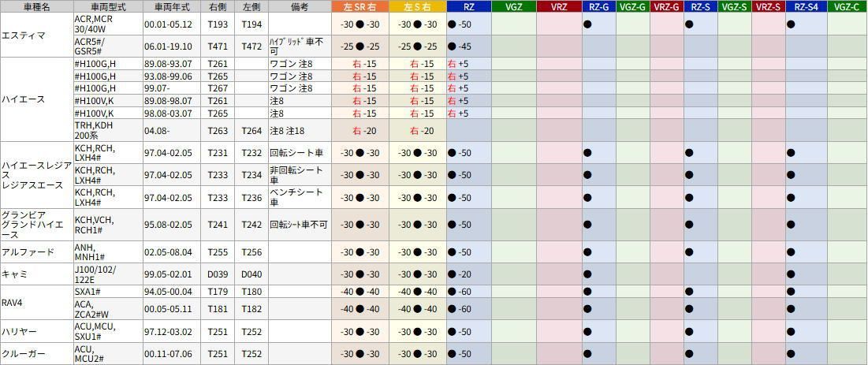This screenshot has height=365, width=868.
Task: Click the VGZ-C column header
Action: coord(848,6)
